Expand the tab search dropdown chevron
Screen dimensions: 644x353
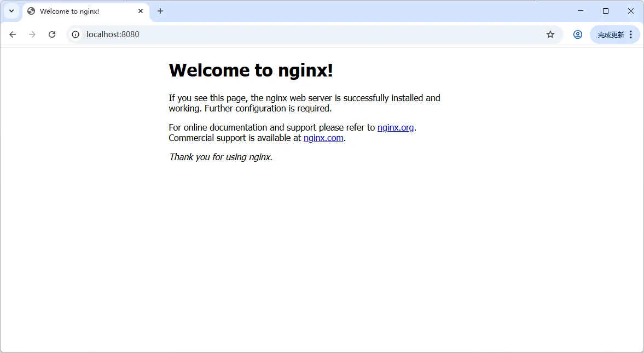tap(11, 11)
